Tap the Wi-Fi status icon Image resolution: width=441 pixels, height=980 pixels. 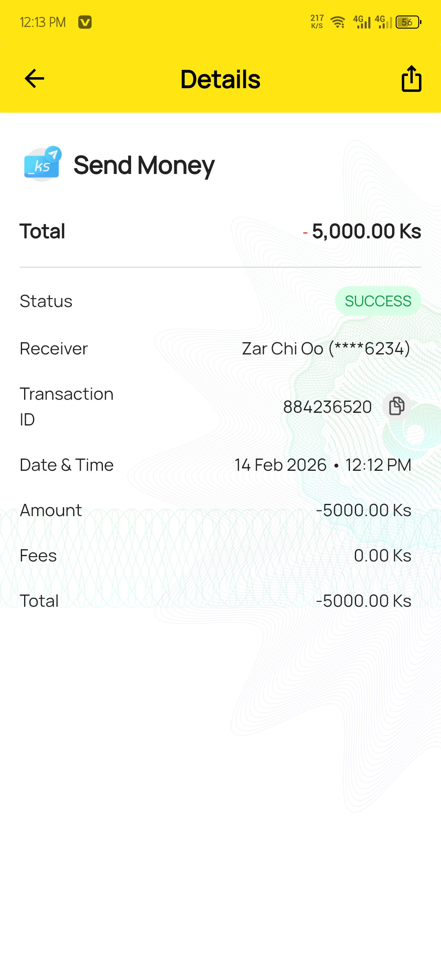point(338,22)
